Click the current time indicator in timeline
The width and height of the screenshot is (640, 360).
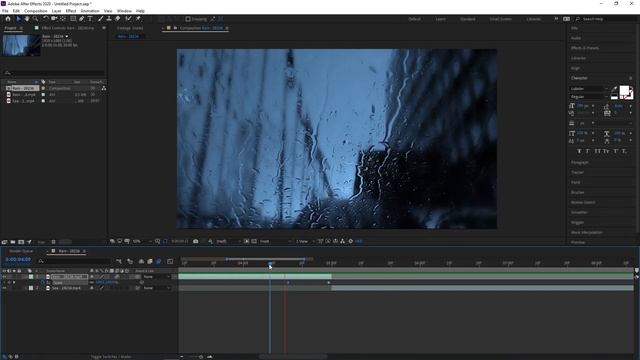click(x=270, y=265)
